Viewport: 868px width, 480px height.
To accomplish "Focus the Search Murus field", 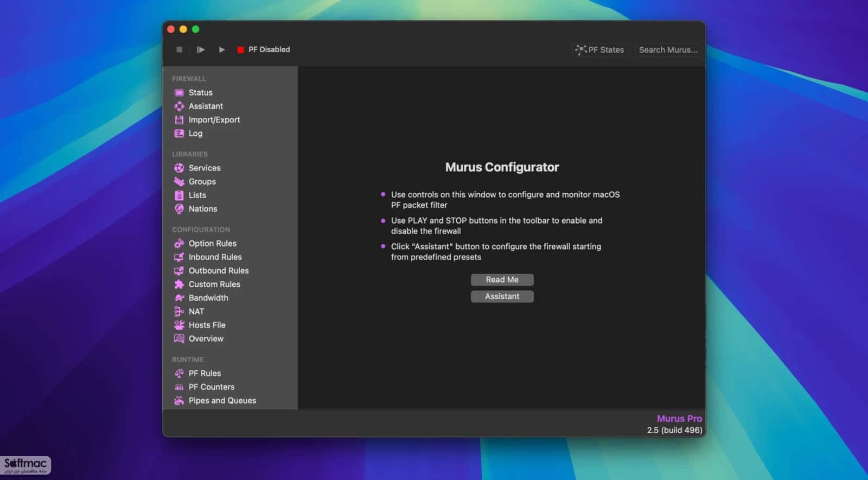I will (668, 50).
